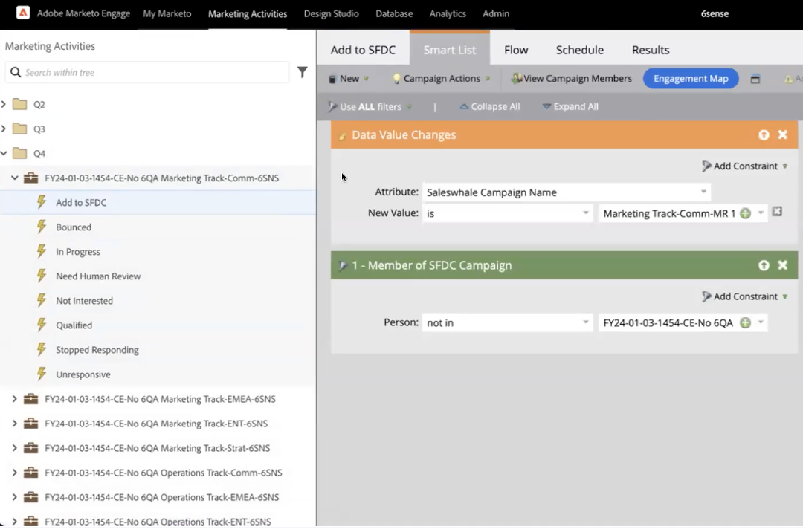This screenshot has height=532, width=803.
Task: Click the search magnifier icon in tree
Action: point(16,72)
